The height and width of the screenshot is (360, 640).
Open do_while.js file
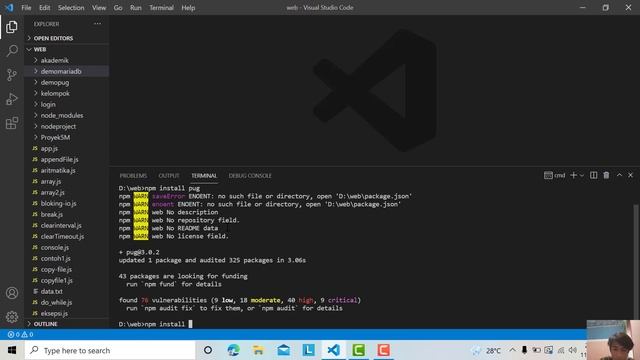(x=67, y=302)
